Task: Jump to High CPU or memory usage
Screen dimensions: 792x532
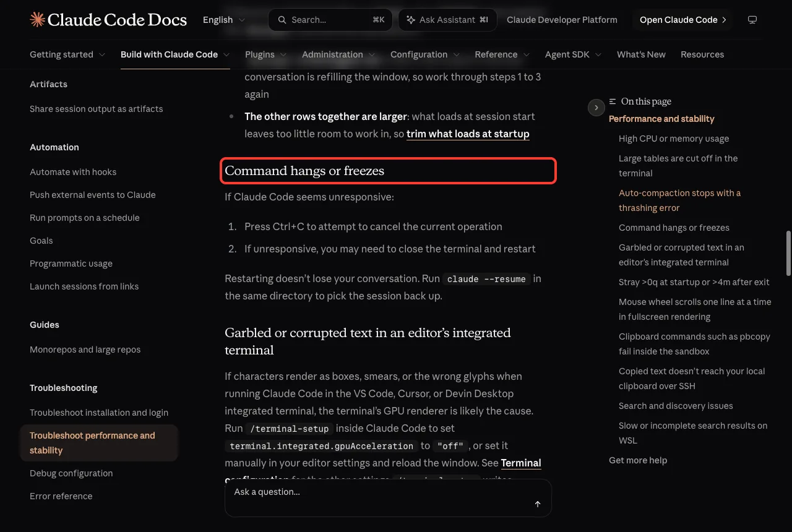Action: pyautogui.click(x=674, y=139)
